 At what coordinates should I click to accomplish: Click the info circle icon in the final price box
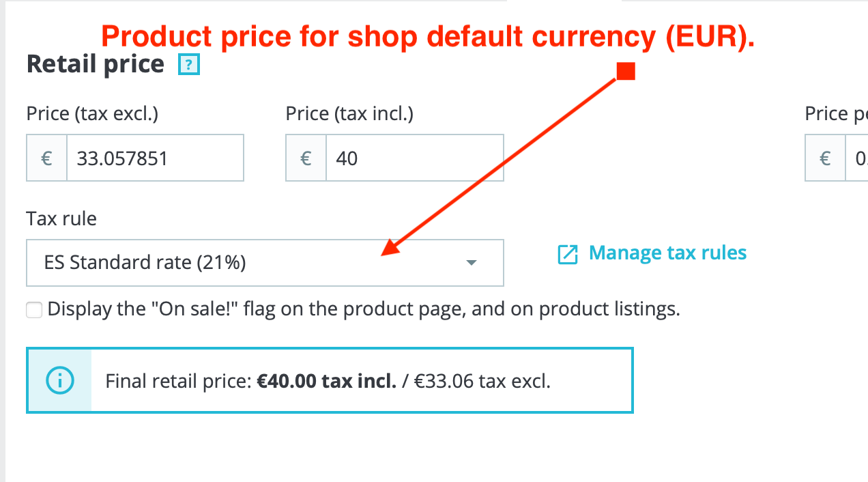click(x=59, y=380)
